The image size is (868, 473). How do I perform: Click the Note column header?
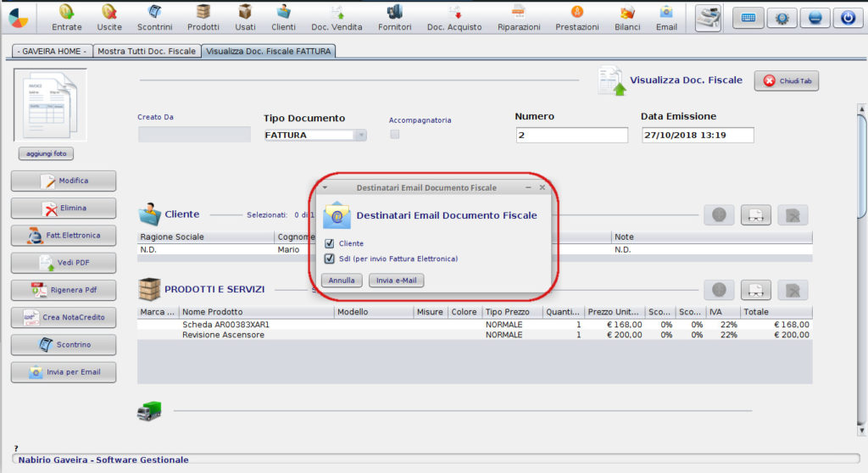pyautogui.click(x=711, y=236)
